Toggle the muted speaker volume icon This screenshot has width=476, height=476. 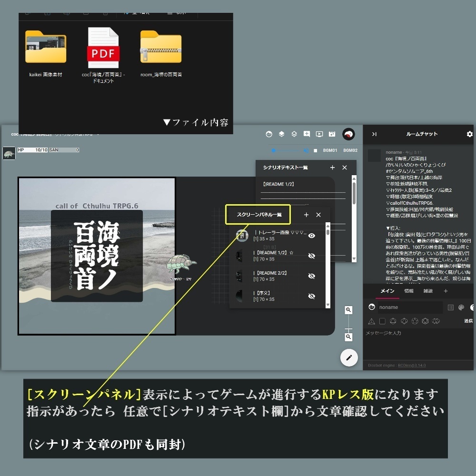coord(306,150)
